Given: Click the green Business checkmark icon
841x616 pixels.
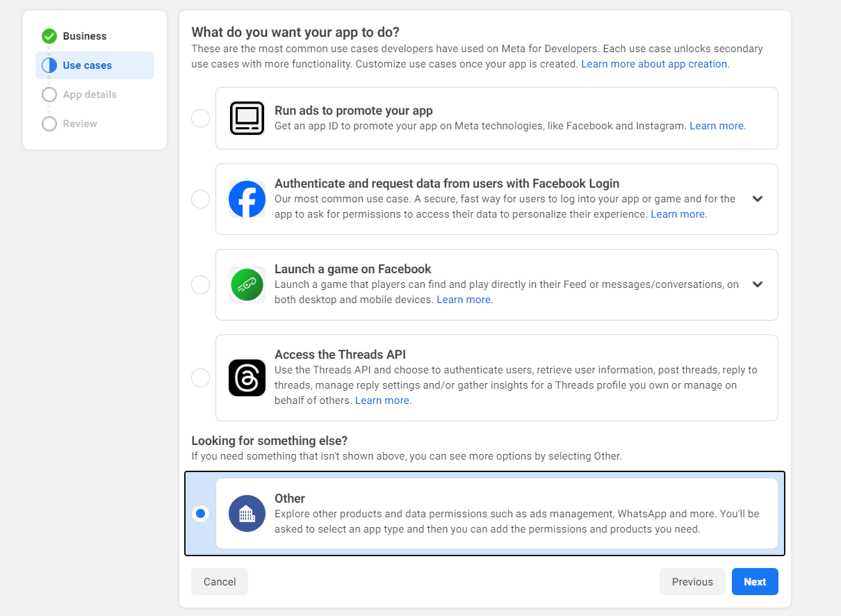Looking at the screenshot, I should point(49,36).
